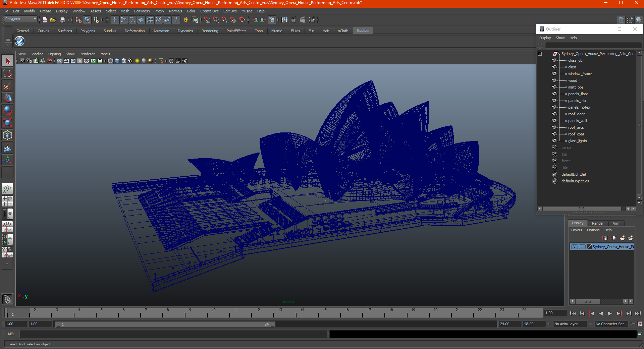Collapse the Sydney_Opera_House group in Outliner
The width and height of the screenshot is (644, 349).
[540, 54]
